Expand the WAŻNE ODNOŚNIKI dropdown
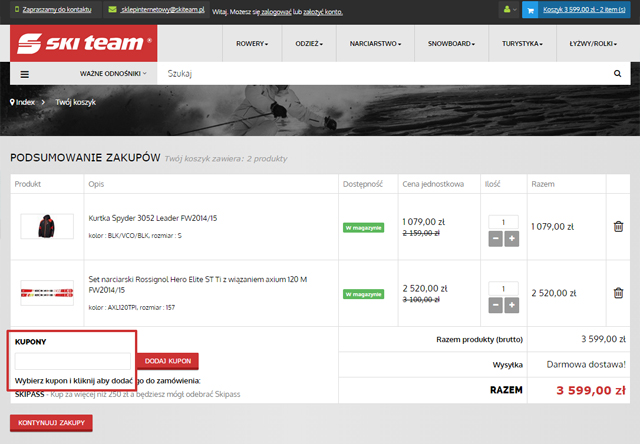This screenshot has width=640, height=444. (x=113, y=73)
